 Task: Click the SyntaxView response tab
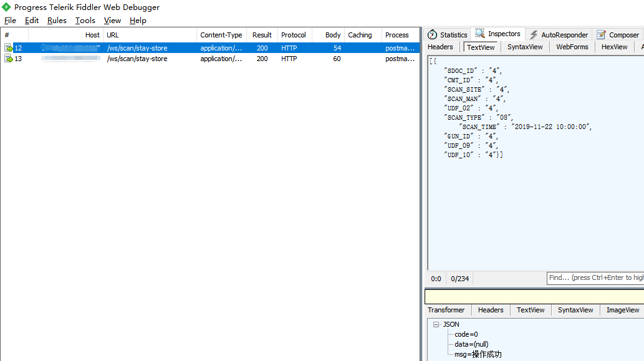click(x=575, y=310)
